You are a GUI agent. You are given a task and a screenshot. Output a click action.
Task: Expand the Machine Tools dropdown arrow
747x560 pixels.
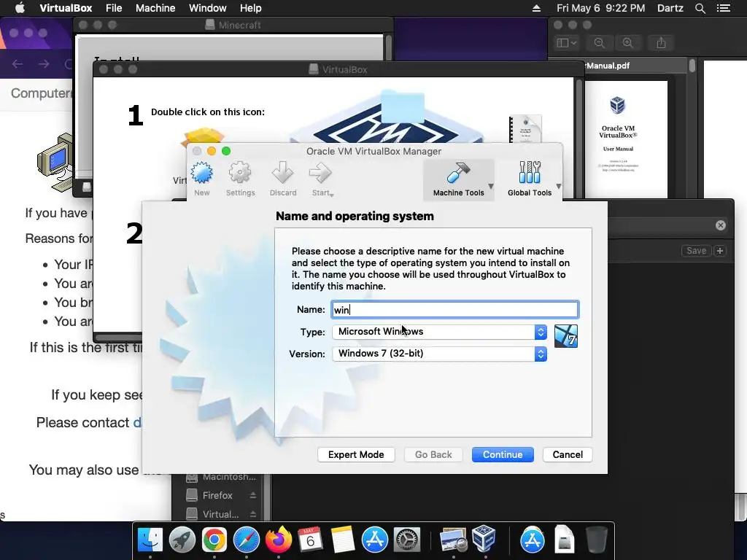491,186
